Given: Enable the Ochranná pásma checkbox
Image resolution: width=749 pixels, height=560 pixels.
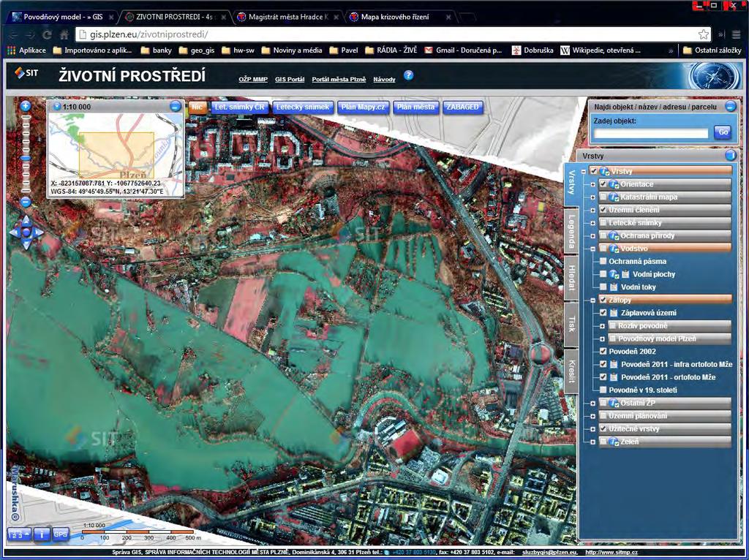Looking at the screenshot, I should pos(603,261).
